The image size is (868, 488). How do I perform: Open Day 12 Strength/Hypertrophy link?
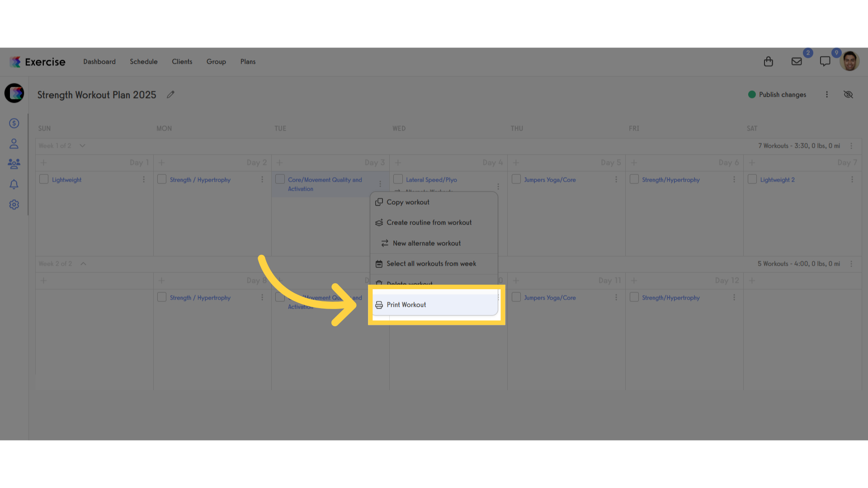coord(670,298)
